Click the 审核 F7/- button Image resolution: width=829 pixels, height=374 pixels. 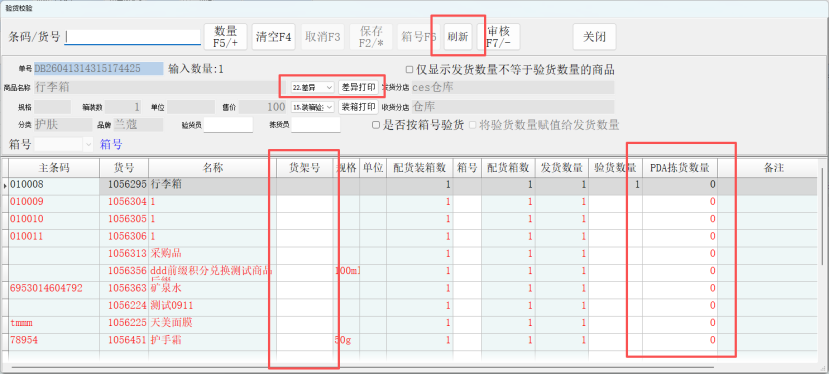[498, 37]
